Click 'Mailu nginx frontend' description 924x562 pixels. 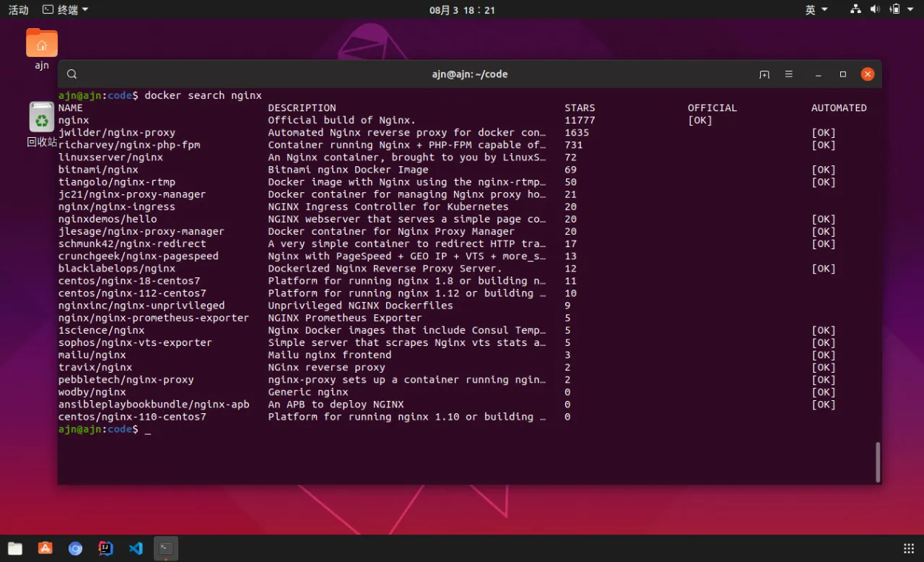pyautogui.click(x=330, y=355)
